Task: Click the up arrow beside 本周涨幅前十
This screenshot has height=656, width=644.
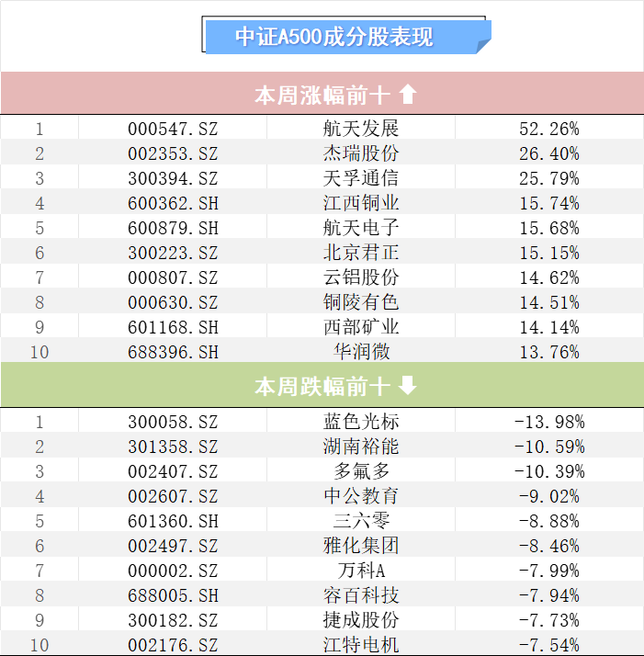Action: (x=408, y=94)
